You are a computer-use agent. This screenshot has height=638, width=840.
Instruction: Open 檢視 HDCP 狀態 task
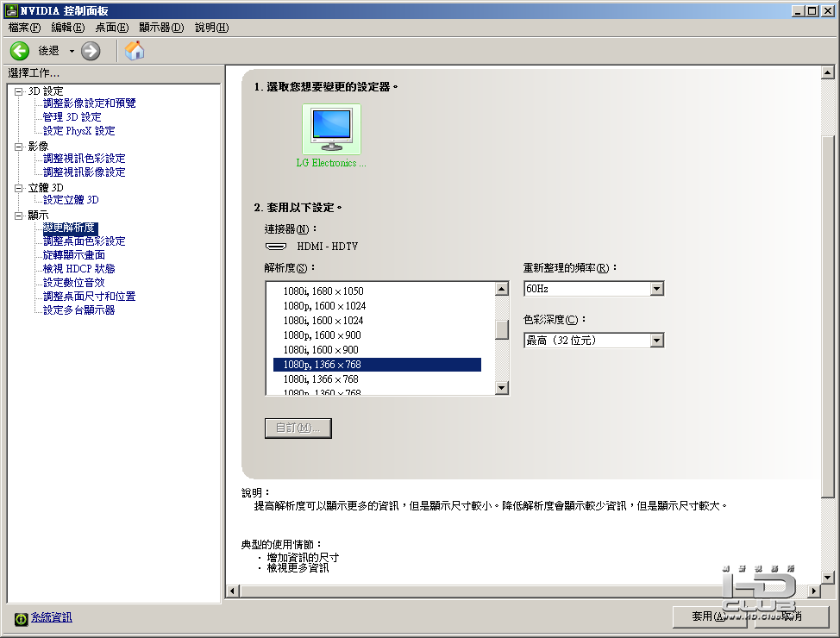[x=78, y=268]
